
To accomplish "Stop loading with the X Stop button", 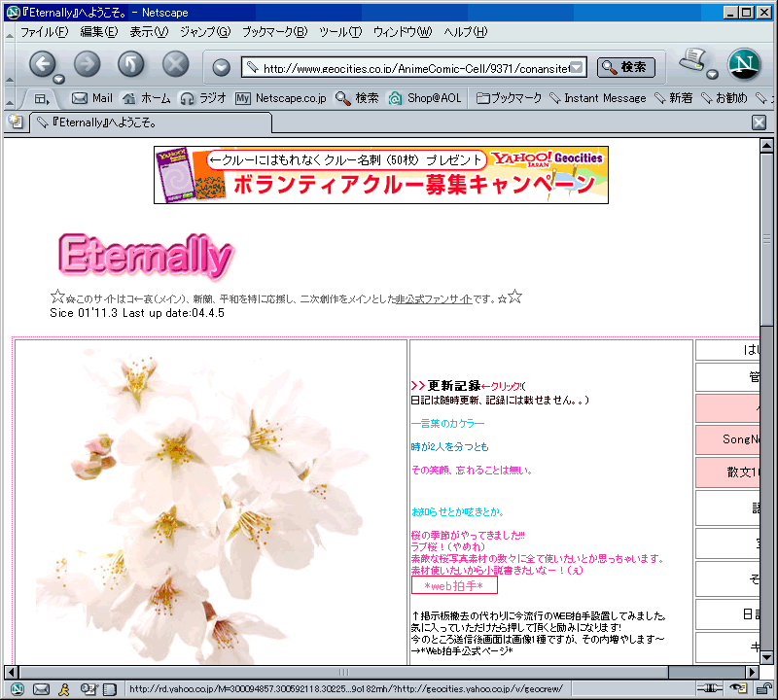I will (176, 64).
